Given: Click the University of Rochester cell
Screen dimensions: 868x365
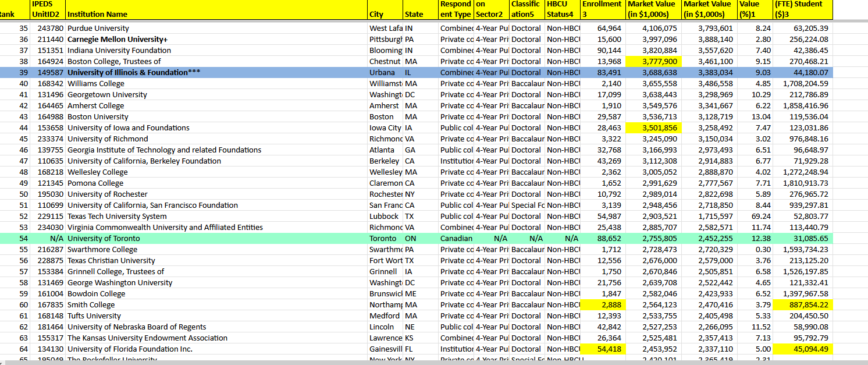Looking at the screenshot, I should tap(216, 194).
